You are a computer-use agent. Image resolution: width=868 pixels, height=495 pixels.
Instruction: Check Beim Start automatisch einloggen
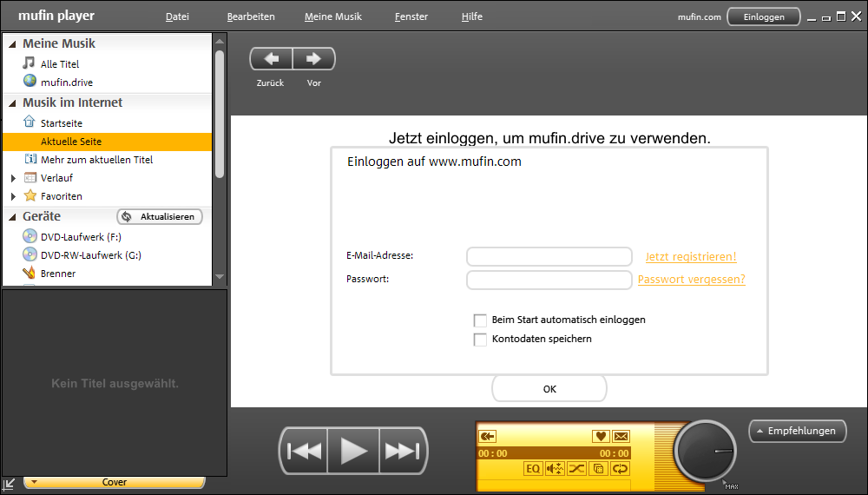pyautogui.click(x=480, y=320)
